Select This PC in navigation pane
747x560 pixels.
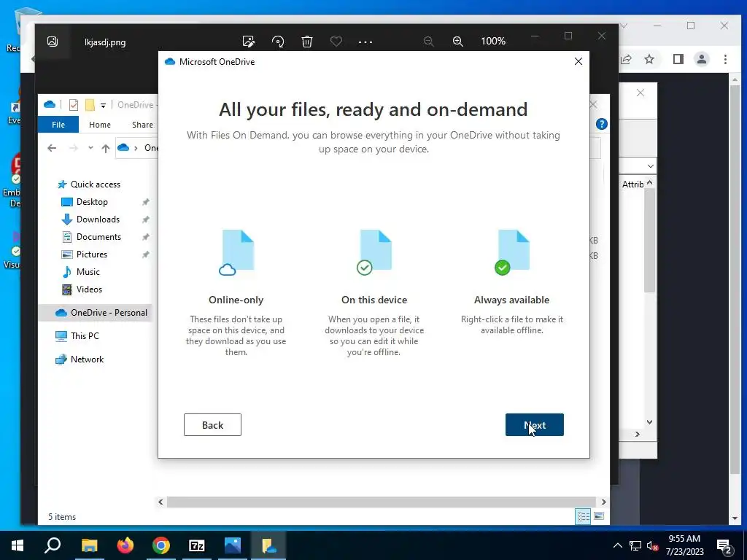point(85,336)
